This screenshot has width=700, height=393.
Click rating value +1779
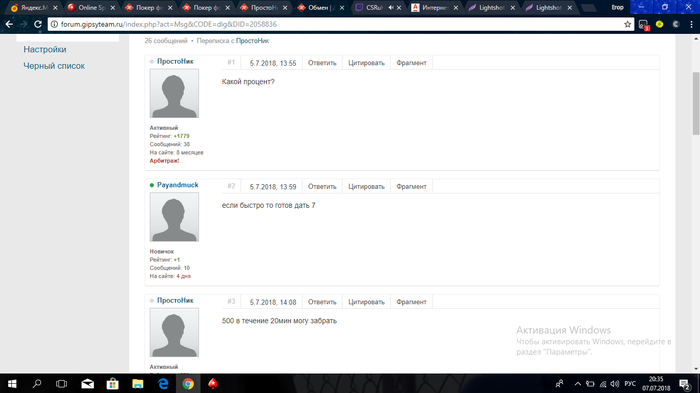(x=182, y=136)
